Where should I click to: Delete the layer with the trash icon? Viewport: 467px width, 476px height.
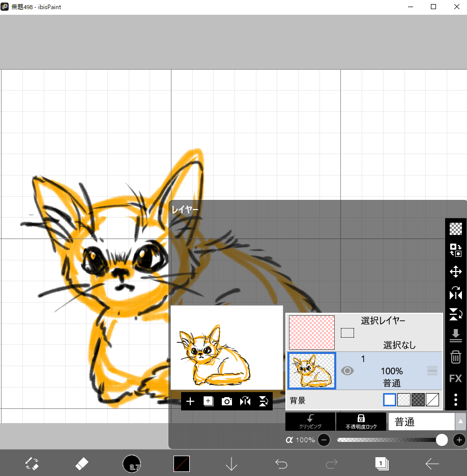point(455,357)
